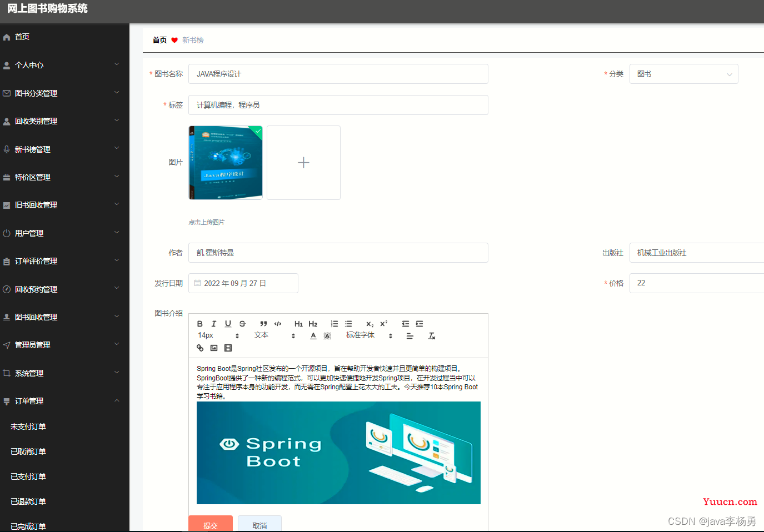Open 图书回收管理 in the sidebar
The image size is (764, 532).
[64, 317]
